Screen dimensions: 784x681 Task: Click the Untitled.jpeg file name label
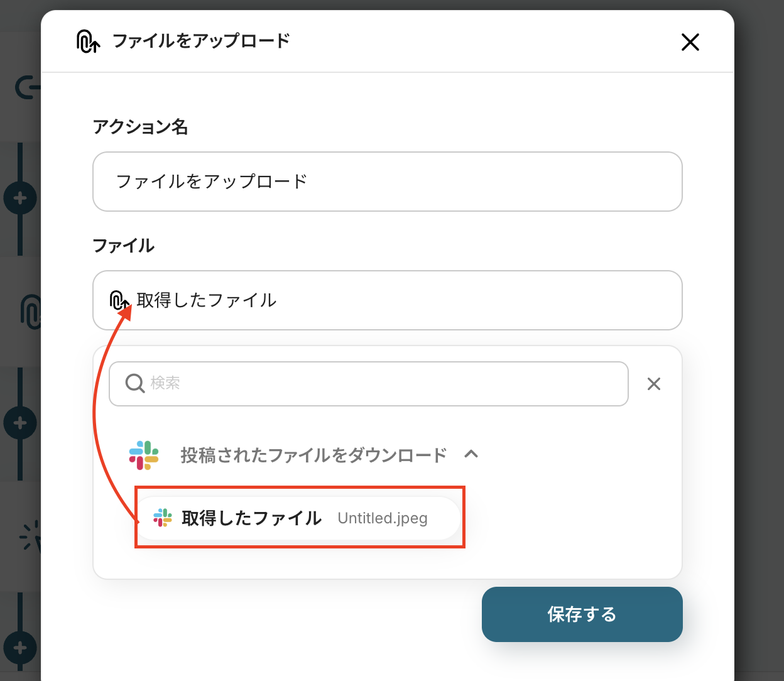click(x=382, y=518)
